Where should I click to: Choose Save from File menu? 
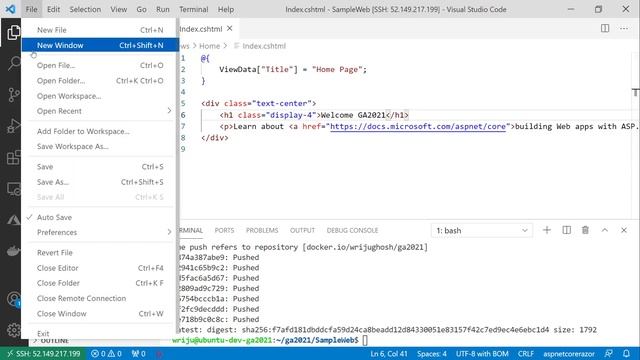(x=100, y=167)
